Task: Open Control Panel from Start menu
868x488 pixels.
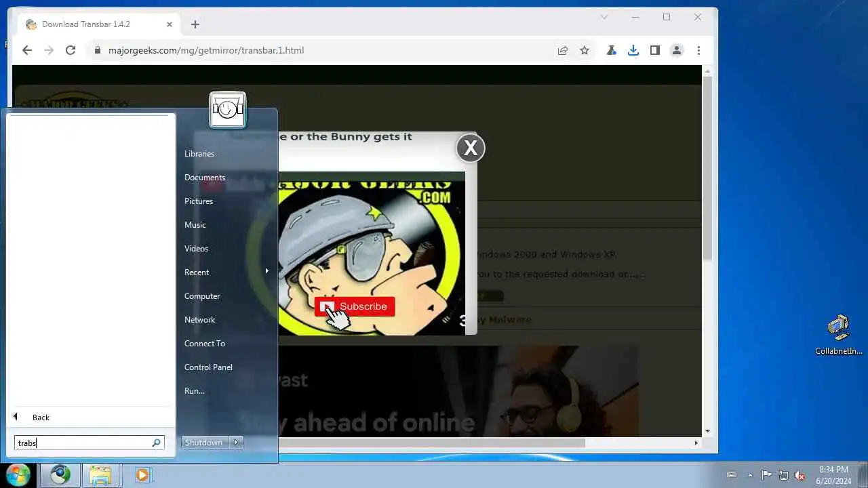Action: pyautogui.click(x=208, y=367)
